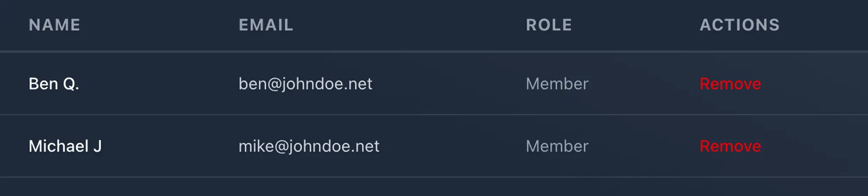The height and width of the screenshot is (196, 868).
Task: Click Michael J's Member role
Action: (557, 146)
